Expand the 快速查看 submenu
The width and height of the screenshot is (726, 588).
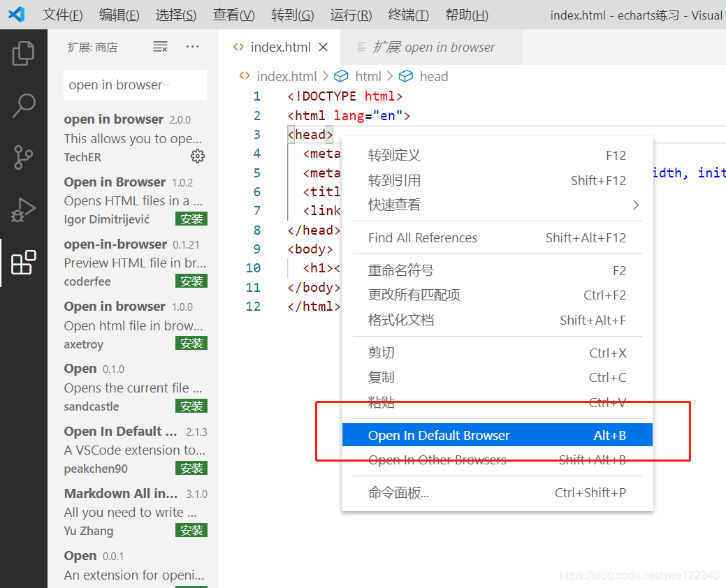point(498,205)
